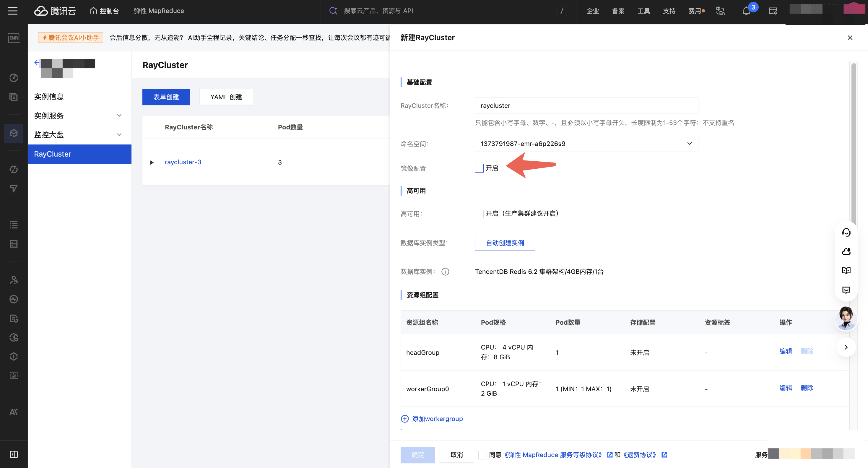Delete the workerGroup0 resource group
Viewport: 868px width, 468px height.
(807, 388)
